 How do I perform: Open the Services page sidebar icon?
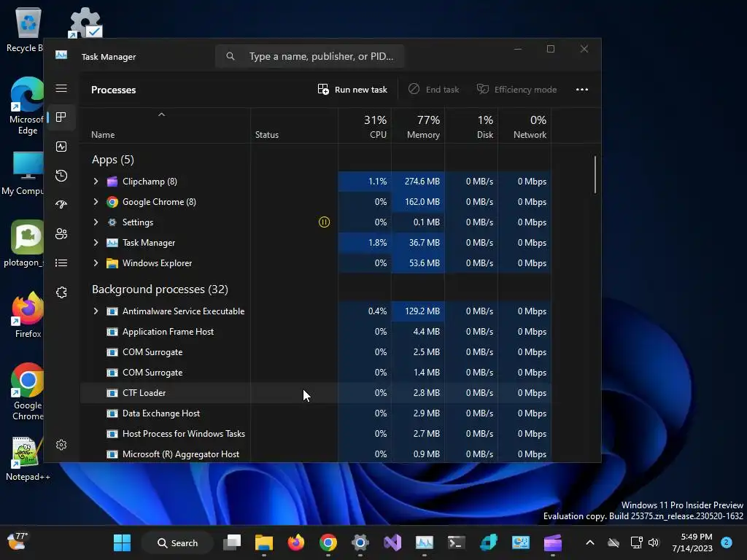click(61, 292)
